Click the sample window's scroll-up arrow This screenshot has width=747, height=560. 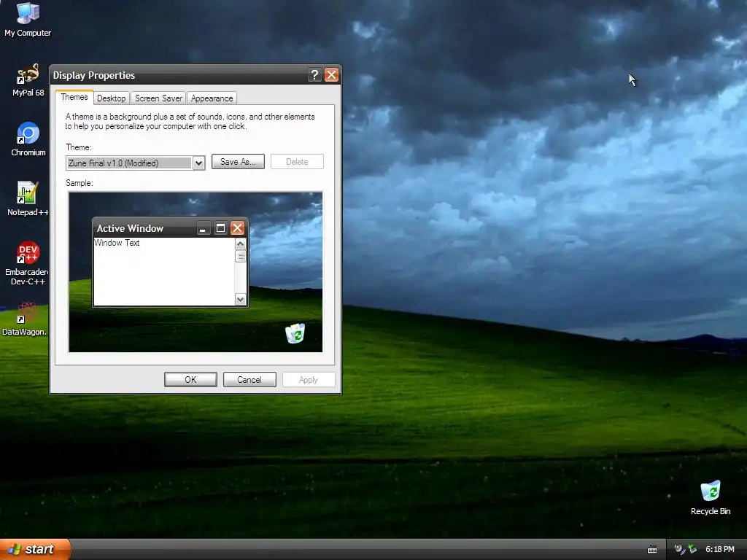[x=240, y=244]
